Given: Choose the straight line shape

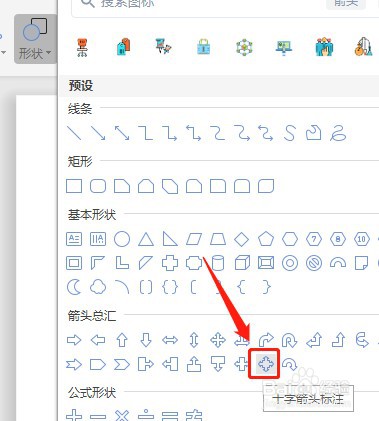Looking at the screenshot, I should [74, 133].
